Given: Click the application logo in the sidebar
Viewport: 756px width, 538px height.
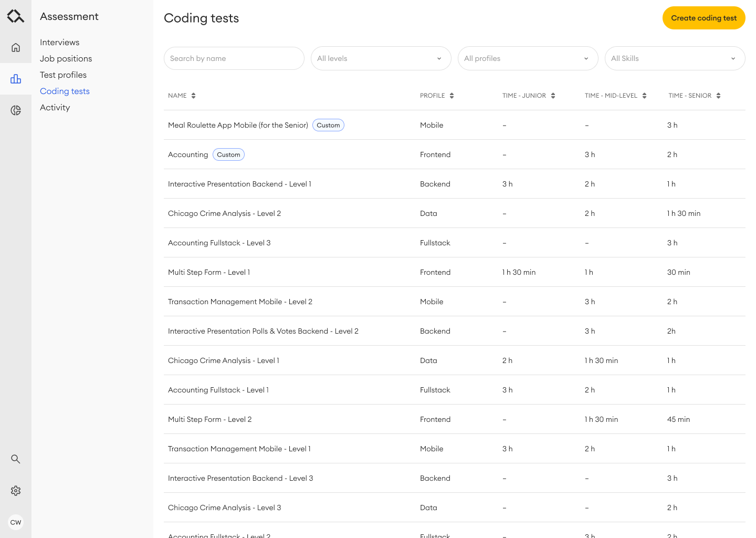Looking at the screenshot, I should [x=16, y=16].
